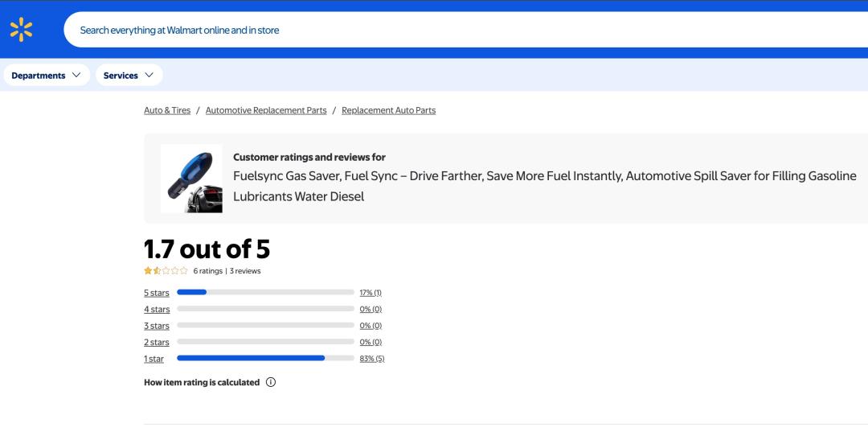The image size is (868, 440).
Task: Filter reviews by 5 stars
Action: pyautogui.click(x=157, y=293)
